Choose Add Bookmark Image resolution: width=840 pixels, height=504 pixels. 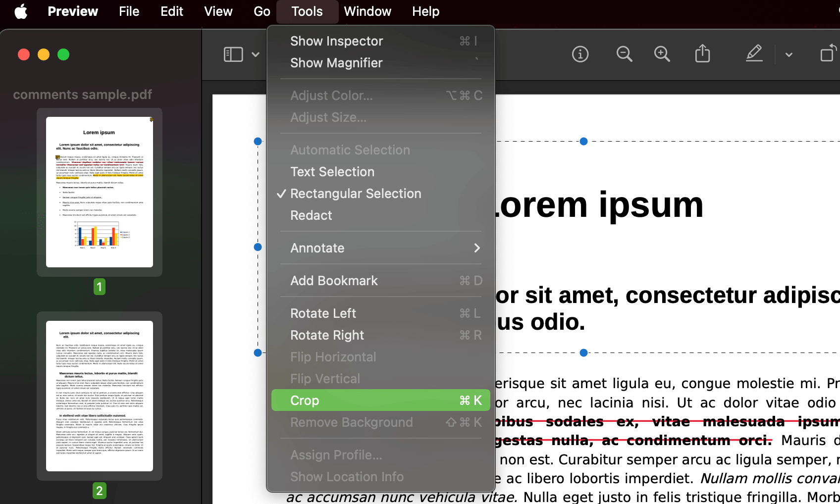(x=381, y=281)
